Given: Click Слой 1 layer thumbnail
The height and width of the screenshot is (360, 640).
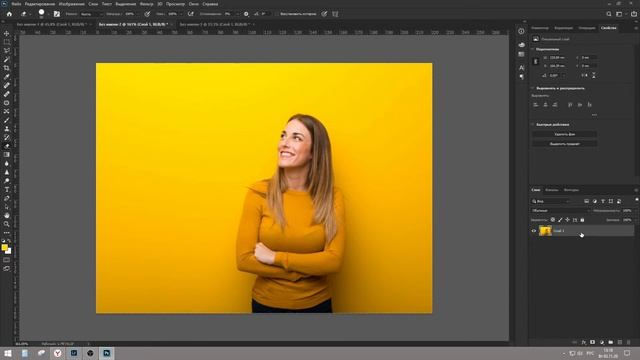Looking at the screenshot, I should click(x=545, y=231).
